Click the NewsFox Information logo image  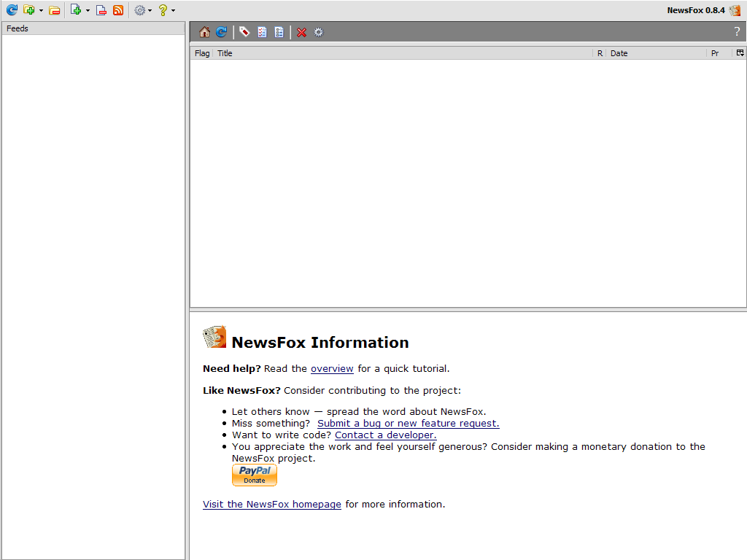(x=214, y=337)
